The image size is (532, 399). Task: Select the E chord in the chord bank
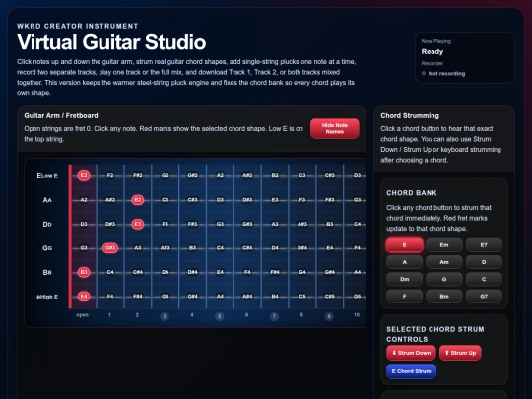pyautogui.click(x=405, y=245)
